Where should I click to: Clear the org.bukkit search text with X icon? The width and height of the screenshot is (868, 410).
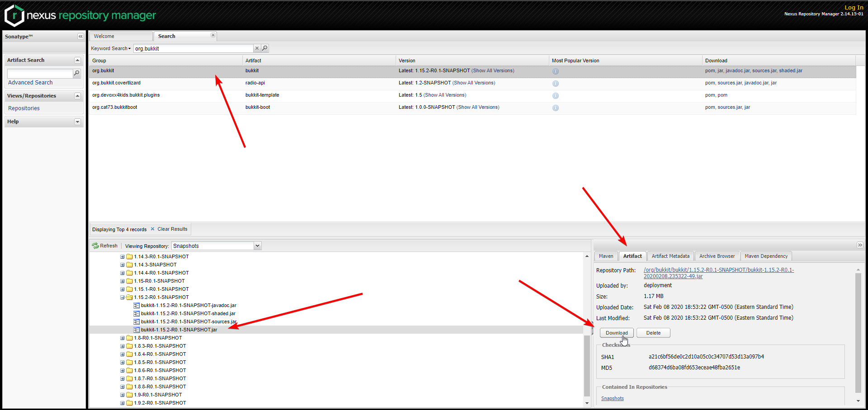257,48
